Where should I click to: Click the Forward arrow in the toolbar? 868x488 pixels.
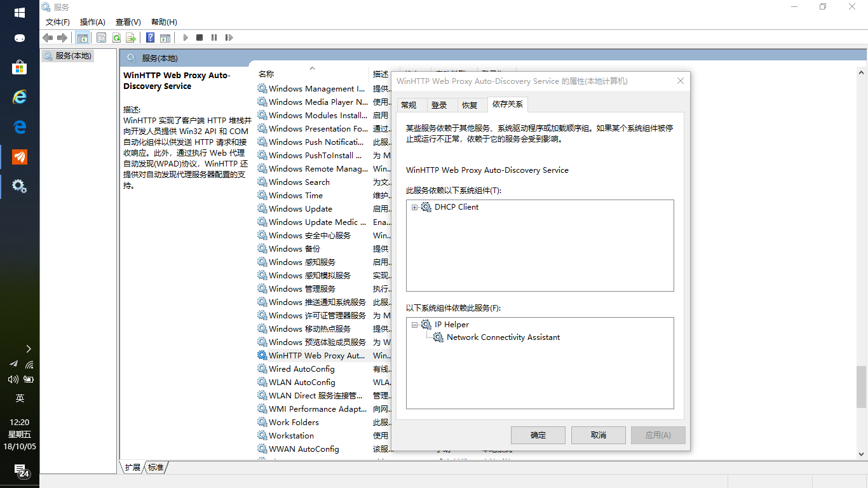(62, 37)
